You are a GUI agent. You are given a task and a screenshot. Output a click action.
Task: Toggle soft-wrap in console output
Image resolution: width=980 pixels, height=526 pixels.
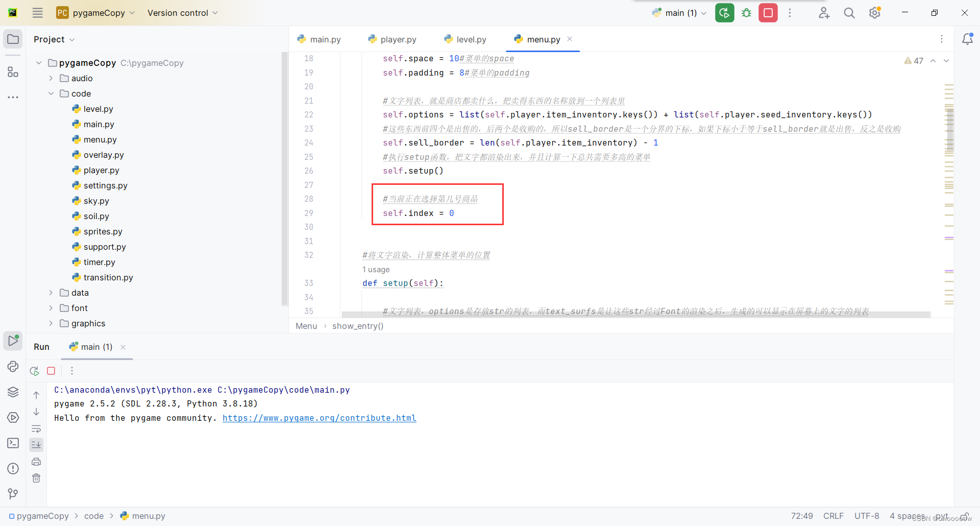point(36,428)
